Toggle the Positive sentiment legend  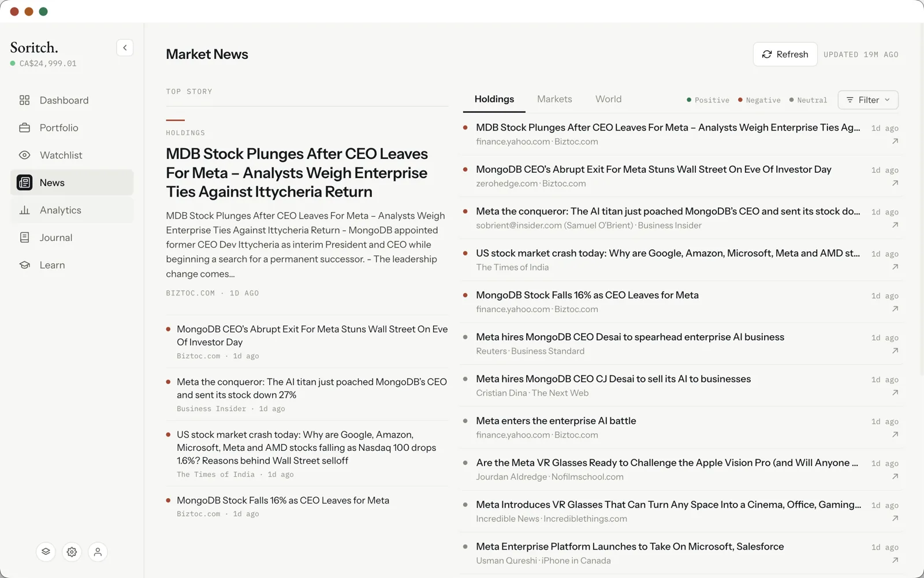click(708, 100)
